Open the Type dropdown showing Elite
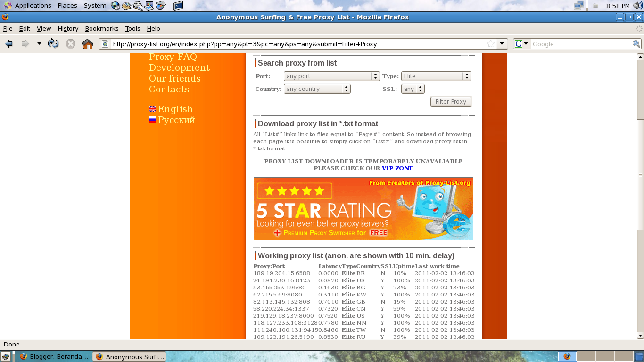 tap(436, 76)
